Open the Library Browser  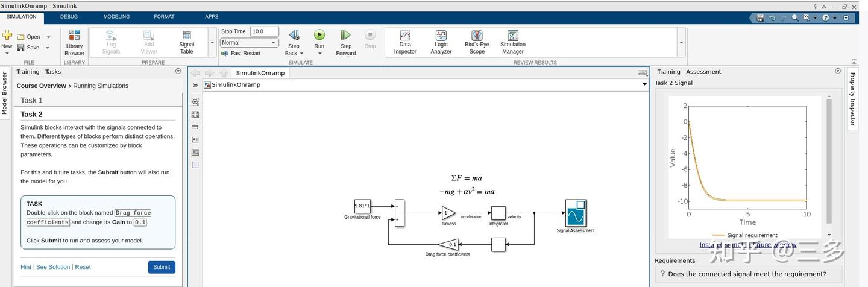pyautogui.click(x=74, y=43)
